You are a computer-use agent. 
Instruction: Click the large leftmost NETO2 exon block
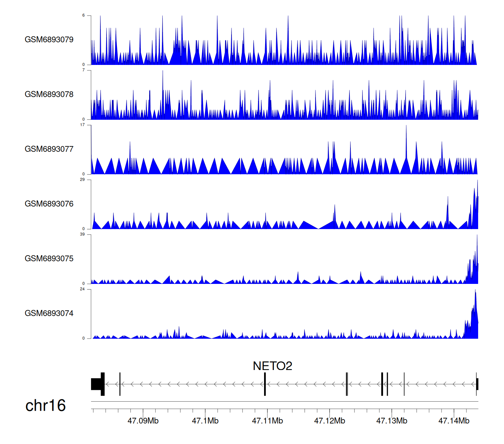pyautogui.click(x=97, y=384)
